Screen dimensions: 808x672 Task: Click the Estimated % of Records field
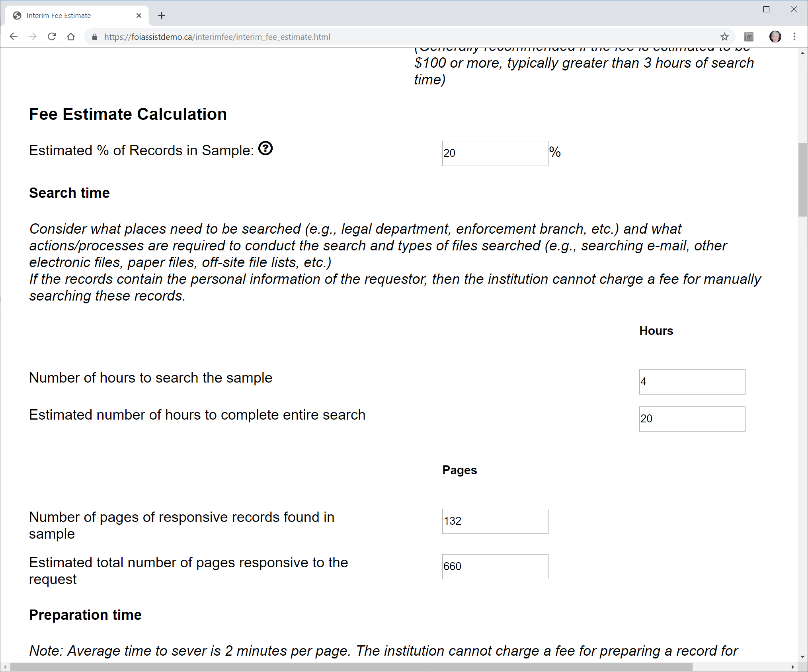pos(495,153)
